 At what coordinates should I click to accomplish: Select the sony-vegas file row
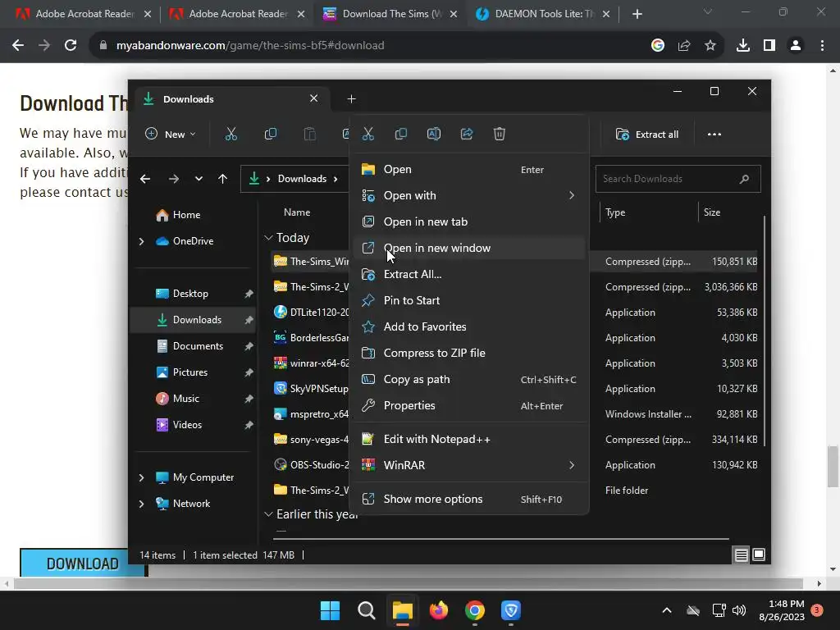coord(514,440)
